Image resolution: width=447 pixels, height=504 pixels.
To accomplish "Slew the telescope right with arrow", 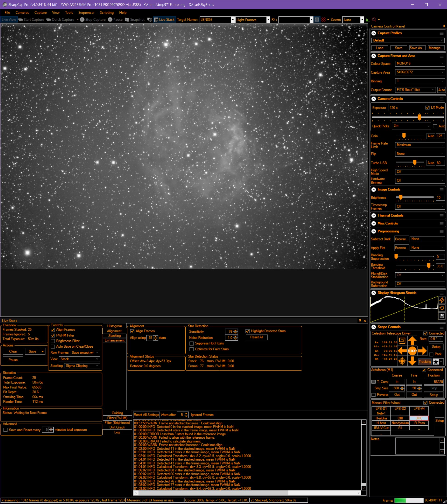I will [x=422, y=351].
